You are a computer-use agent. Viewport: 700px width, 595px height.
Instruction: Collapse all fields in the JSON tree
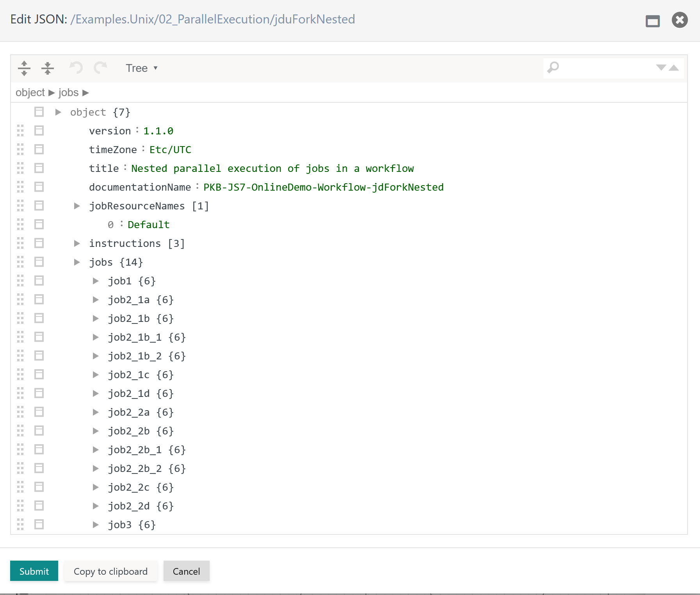(48, 68)
